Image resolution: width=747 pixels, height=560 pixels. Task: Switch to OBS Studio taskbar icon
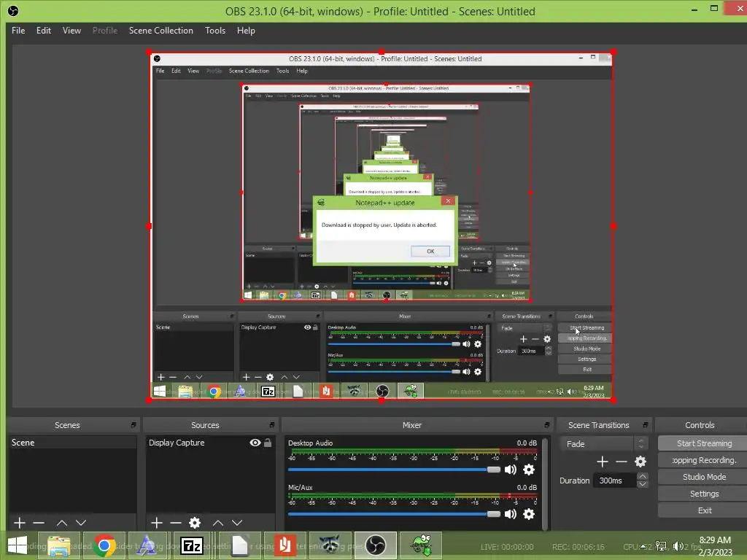376,545
